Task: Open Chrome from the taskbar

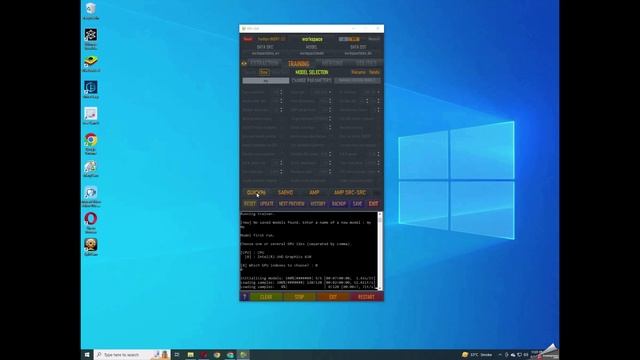Action: (217, 355)
